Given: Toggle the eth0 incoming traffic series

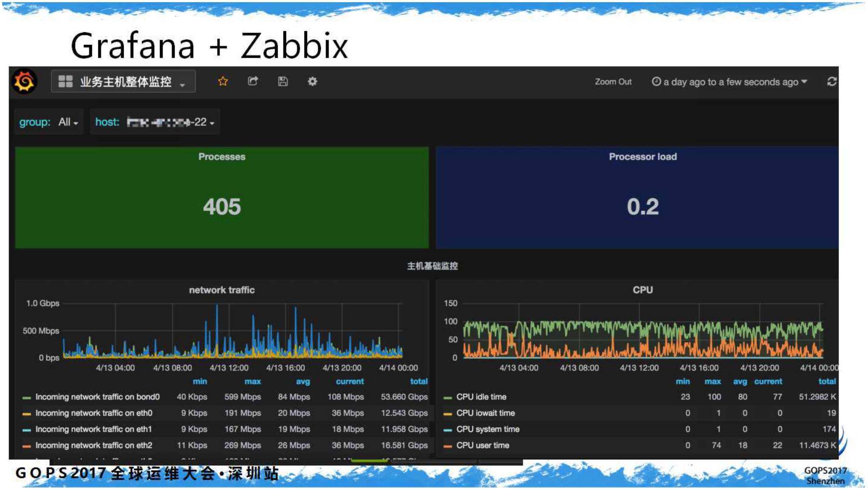Looking at the screenshot, I should pyautogui.click(x=94, y=413).
